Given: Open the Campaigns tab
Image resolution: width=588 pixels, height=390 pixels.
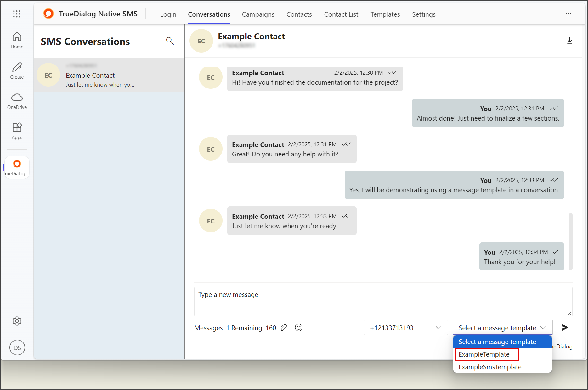Looking at the screenshot, I should pyautogui.click(x=258, y=14).
